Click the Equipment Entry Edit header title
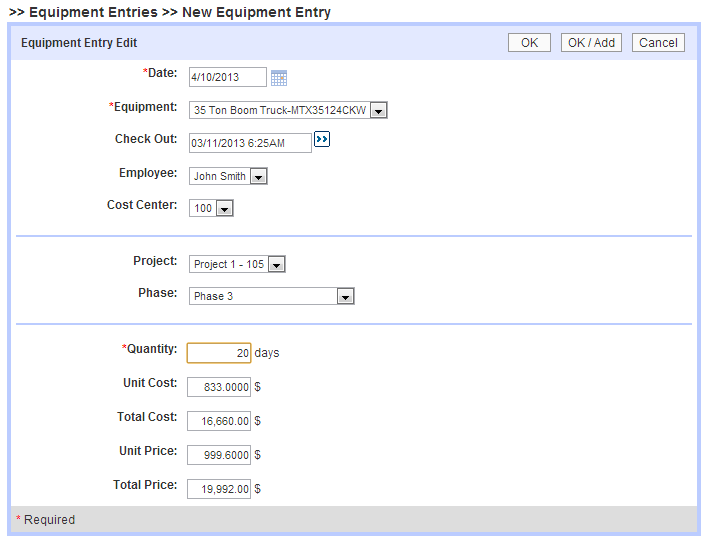Viewport: 708px width, 541px height. coord(79,43)
